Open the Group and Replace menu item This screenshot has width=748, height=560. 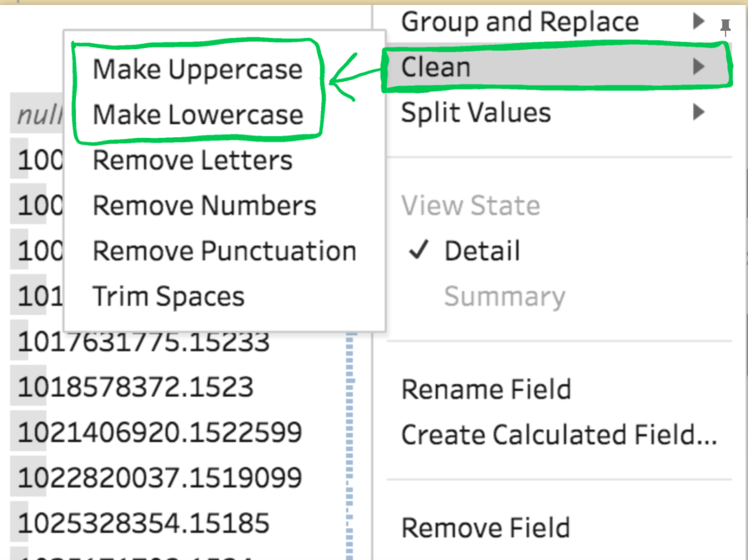pos(520,22)
